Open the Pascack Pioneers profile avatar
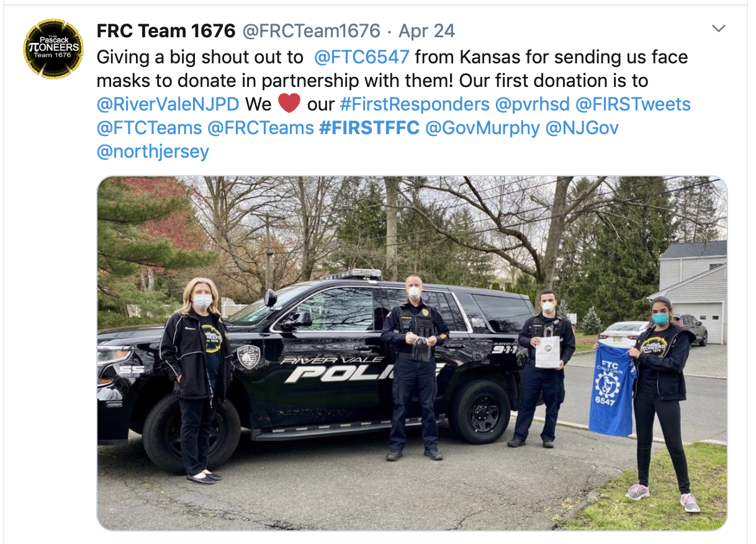This screenshot has width=756, height=544. pyautogui.click(x=53, y=48)
